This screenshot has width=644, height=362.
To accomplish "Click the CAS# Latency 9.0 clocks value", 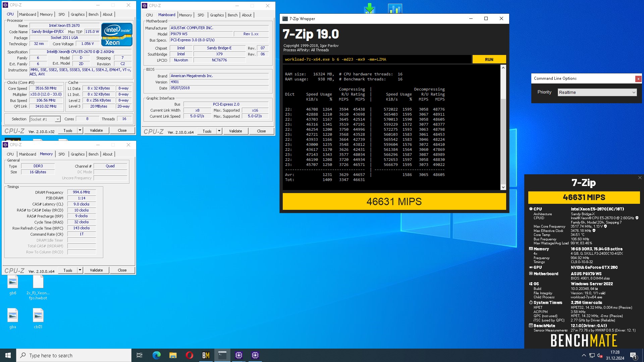I will coord(82,204).
